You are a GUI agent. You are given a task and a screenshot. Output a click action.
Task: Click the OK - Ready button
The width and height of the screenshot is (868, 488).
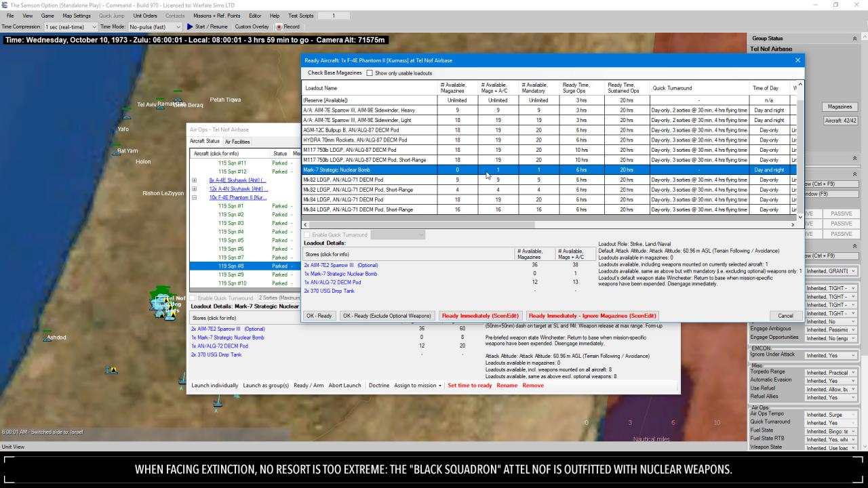pyautogui.click(x=318, y=315)
